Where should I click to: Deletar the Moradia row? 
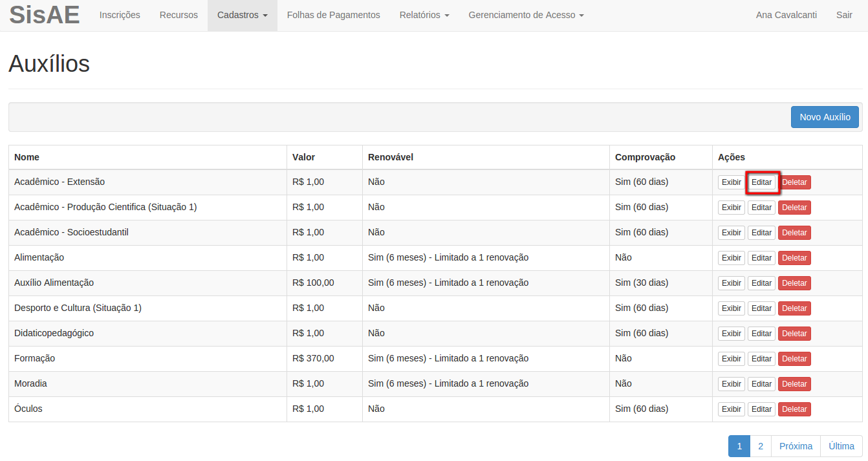(x=794, y=384)
